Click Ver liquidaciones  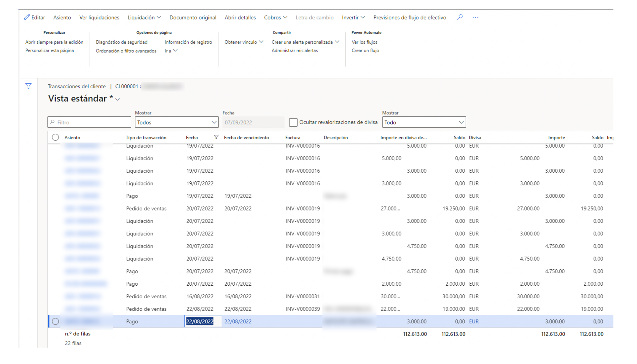pos(99,17)
